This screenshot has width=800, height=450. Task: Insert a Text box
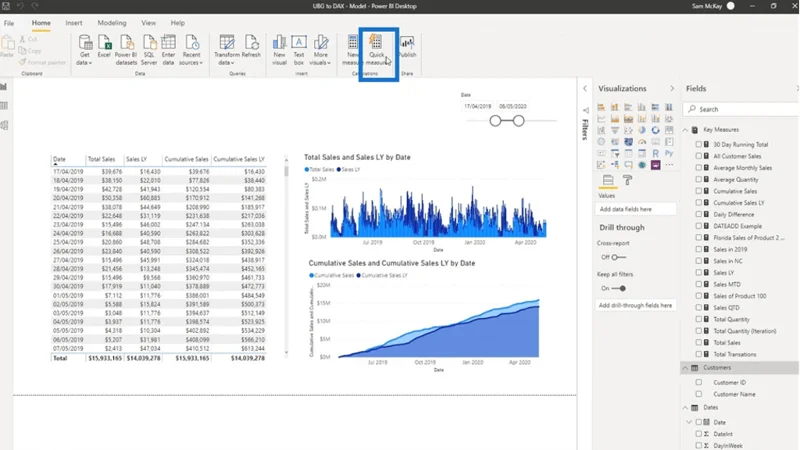point(299,50)
